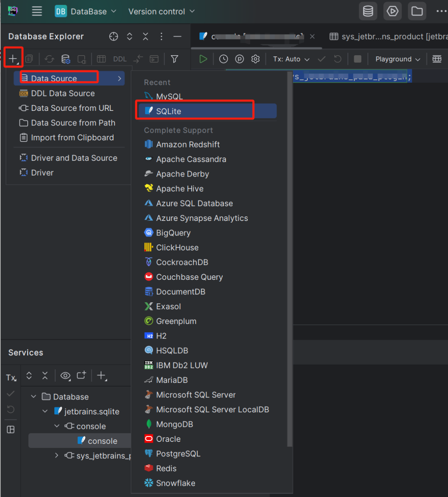
Task: Choose Data Source from URL
Action: [69, 108]
